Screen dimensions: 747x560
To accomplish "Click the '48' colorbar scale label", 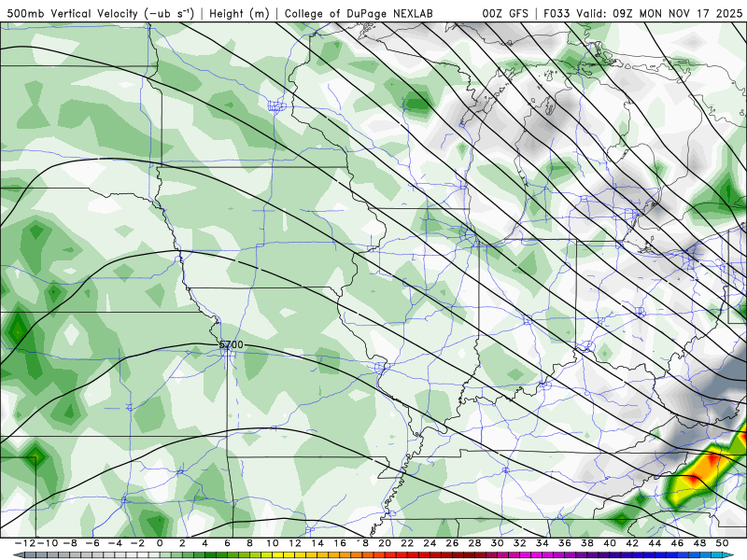I will (x=699, y=543).
